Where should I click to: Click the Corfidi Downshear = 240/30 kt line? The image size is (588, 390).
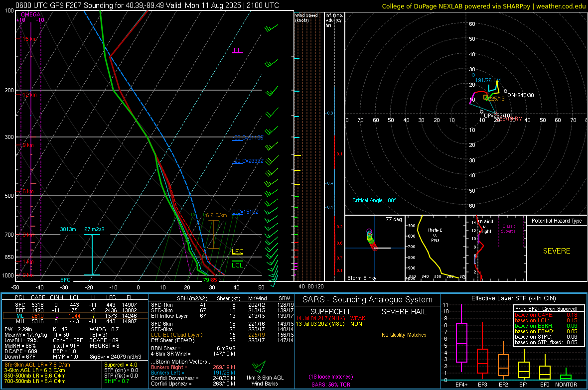tap(193, 378)
